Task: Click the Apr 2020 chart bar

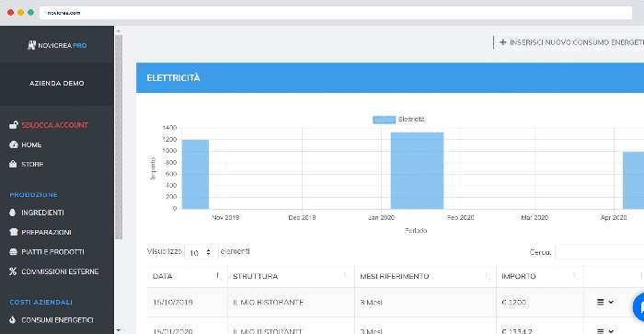Action: click(x=633, y=180)
